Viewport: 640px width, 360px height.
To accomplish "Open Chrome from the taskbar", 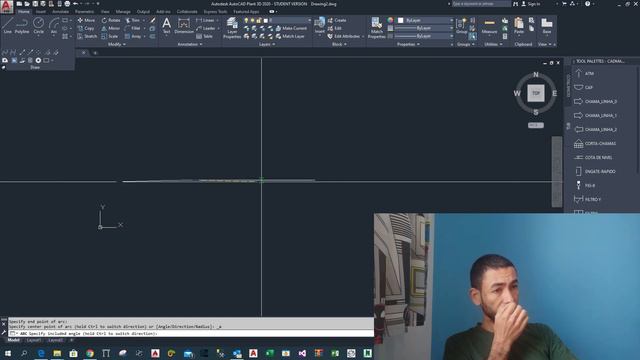I will click(x=90, y=353).
